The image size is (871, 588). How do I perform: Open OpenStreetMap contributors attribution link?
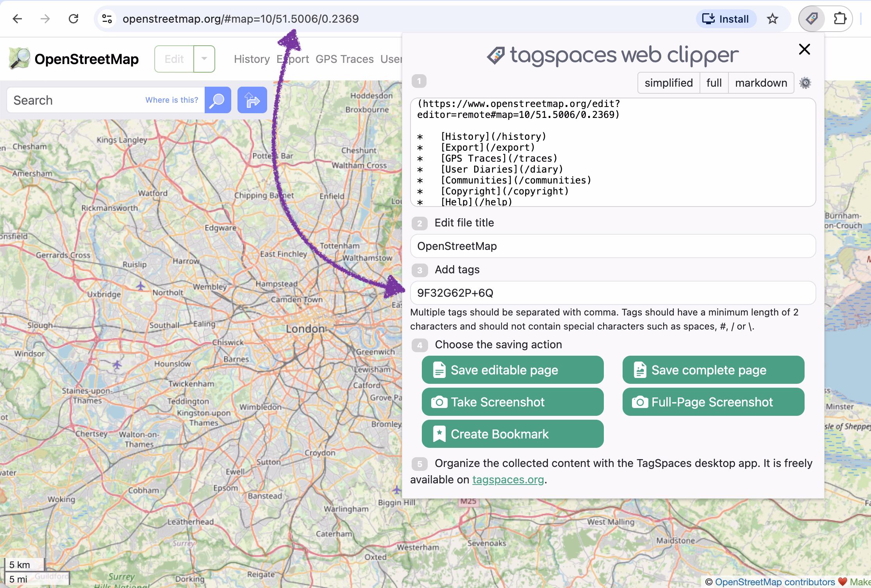point(775,582)
